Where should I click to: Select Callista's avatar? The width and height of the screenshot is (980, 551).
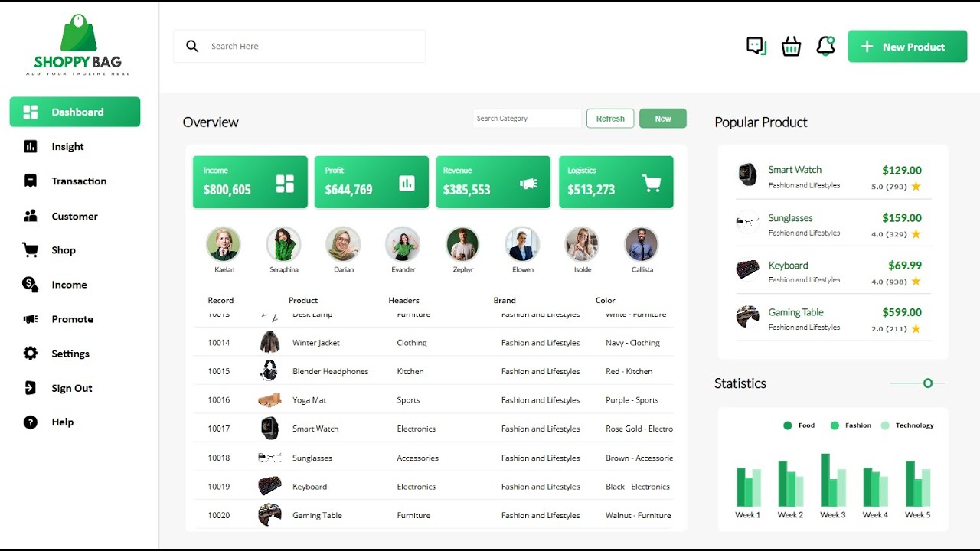(642, 244)
